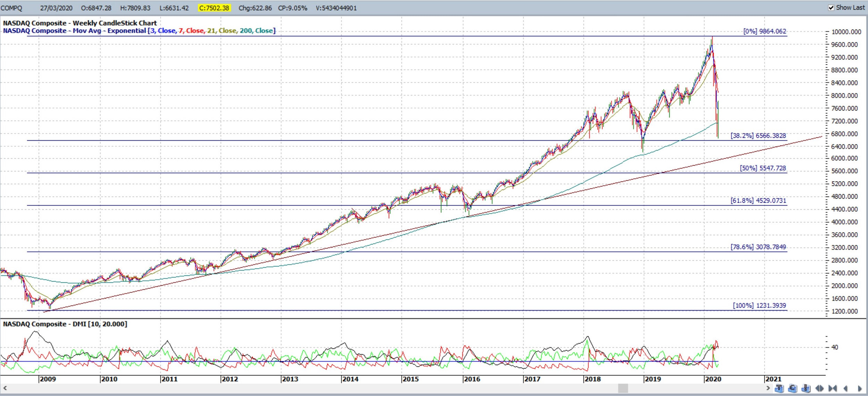Click the NASDAQ Composite Weekly CandleStick Chart title

[x=80, y=23]
